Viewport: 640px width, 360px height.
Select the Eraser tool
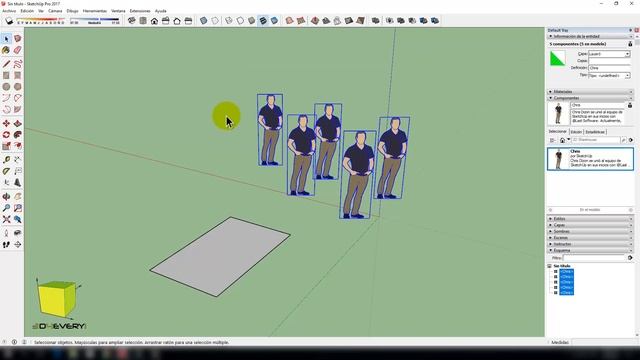click(18, 50)
